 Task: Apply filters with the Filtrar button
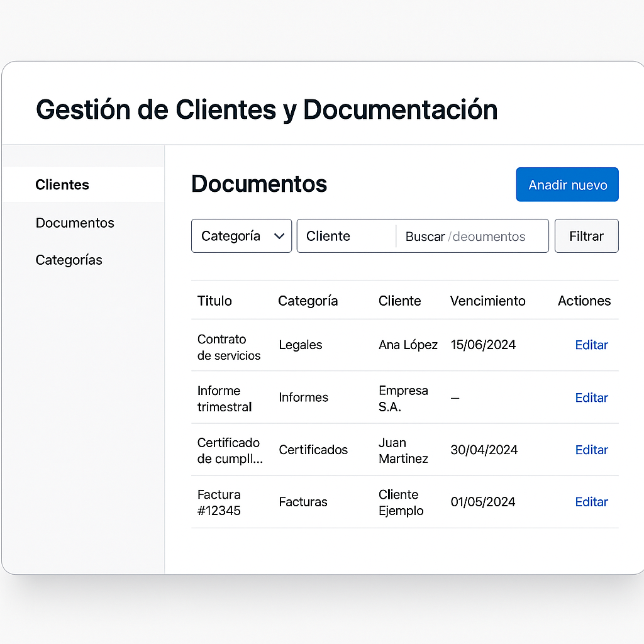586,236
